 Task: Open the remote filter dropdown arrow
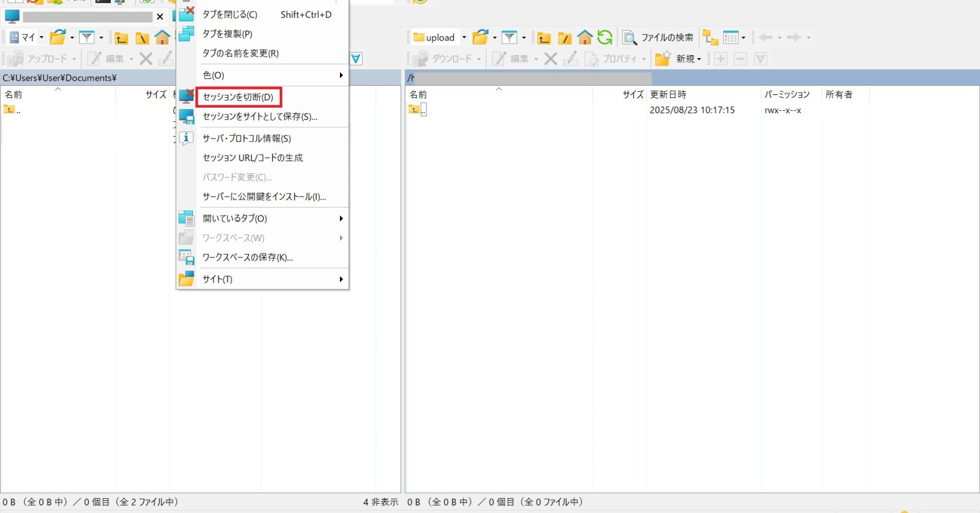(x=524, y=37)
